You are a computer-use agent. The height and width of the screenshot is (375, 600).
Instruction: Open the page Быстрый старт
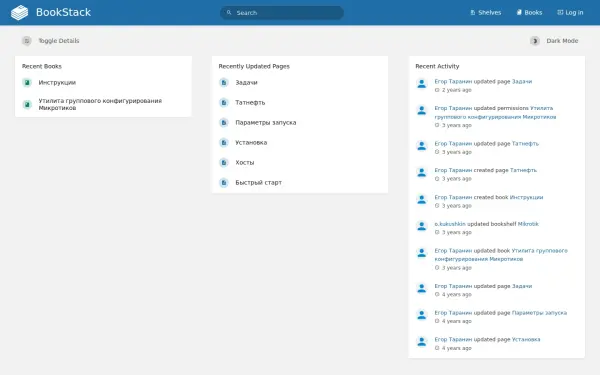(258, 183)
